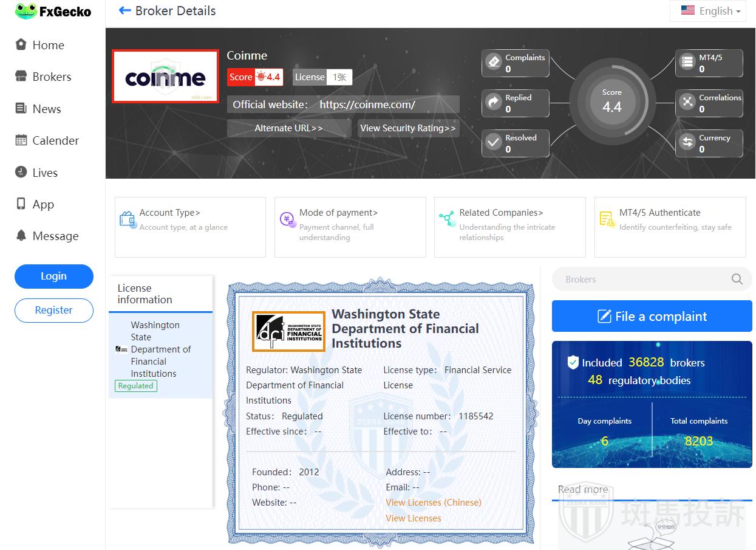
Task: Open the App phone icon
Action: (21, 204)
